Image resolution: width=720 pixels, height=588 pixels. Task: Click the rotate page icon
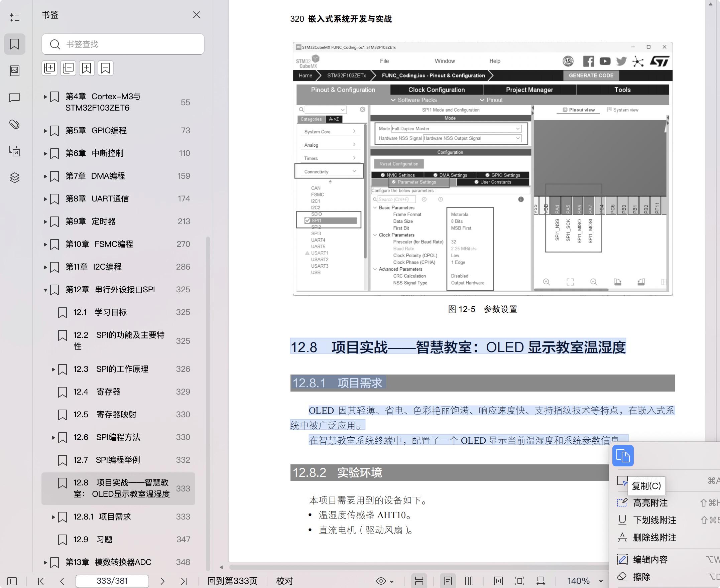click(541, 581)
